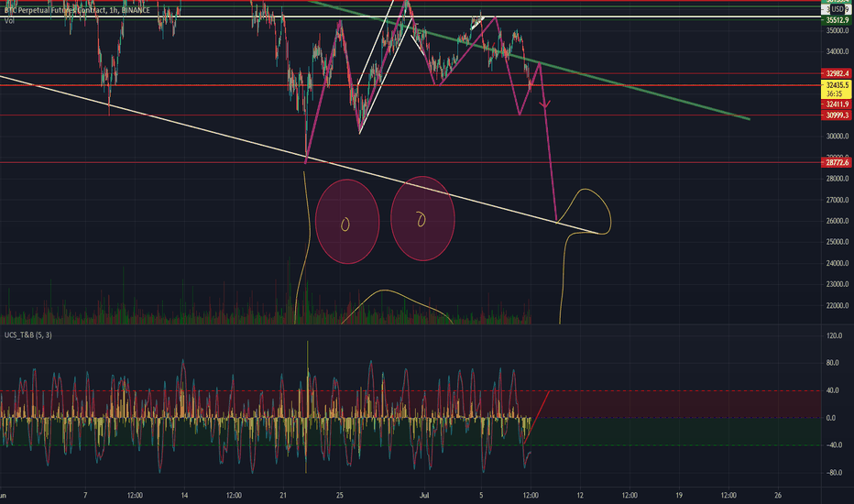Click the 34000.0 price axis value
Screen dimensions: 854x504
tap(838, 51)
